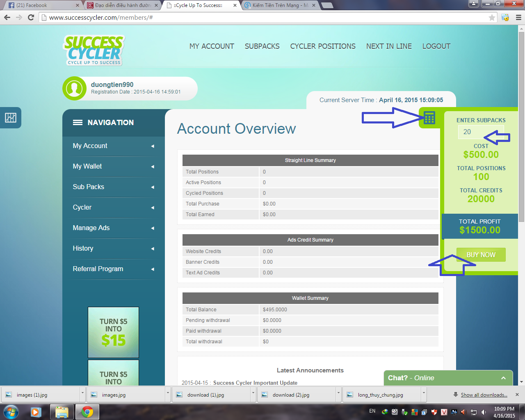
Task: Click the username duongtien990
Action: (112, 84)
